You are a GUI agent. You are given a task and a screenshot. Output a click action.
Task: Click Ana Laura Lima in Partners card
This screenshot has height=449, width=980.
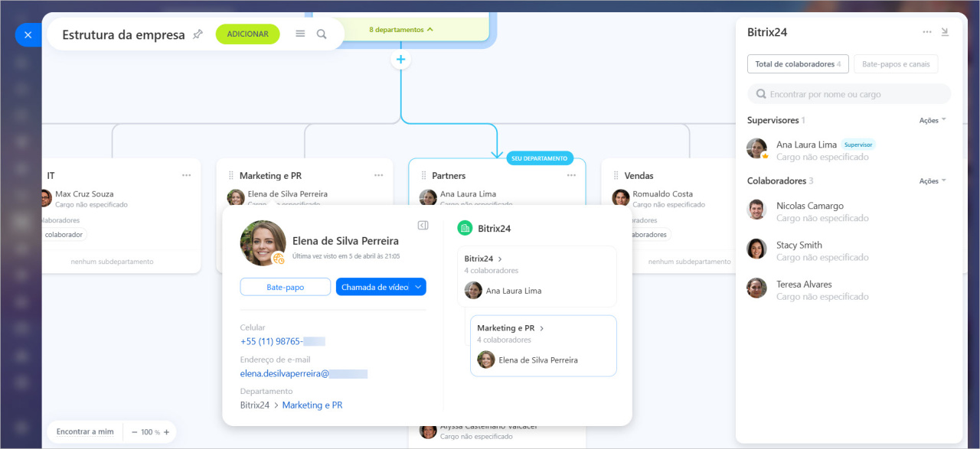[x=468, y=194]
